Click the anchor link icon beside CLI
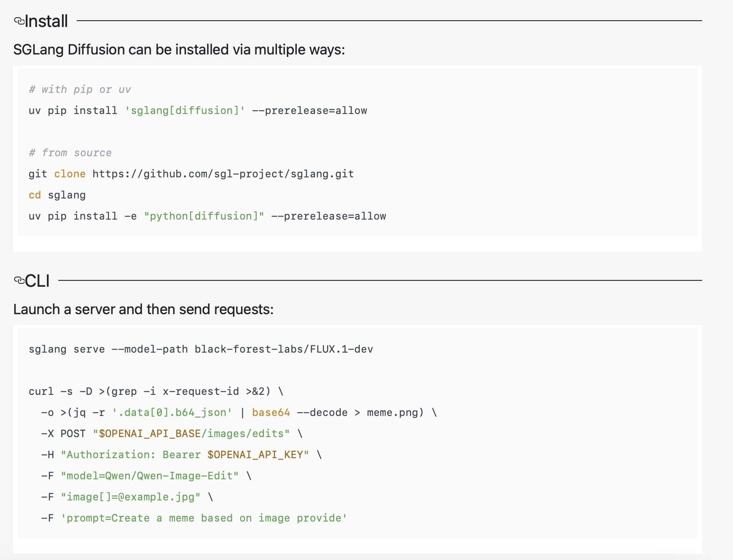The height and width of the screenshot is (560, 733). pyautogui.click(x=19, y=280)
